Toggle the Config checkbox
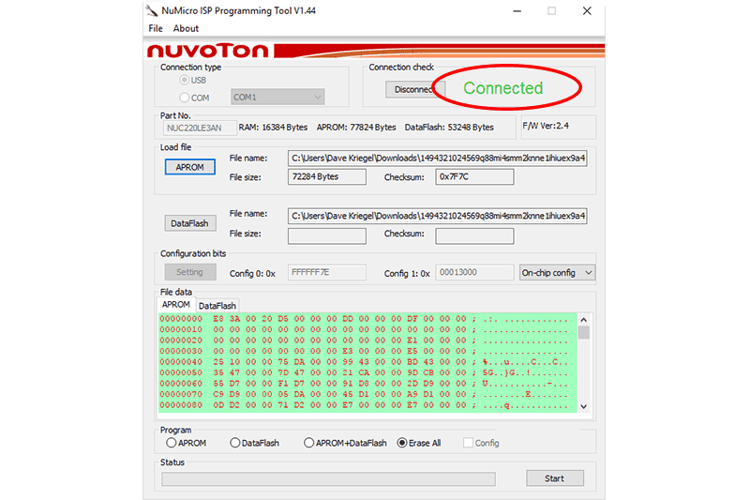Viewport: 750px width, 500px height. pos(468,443)
